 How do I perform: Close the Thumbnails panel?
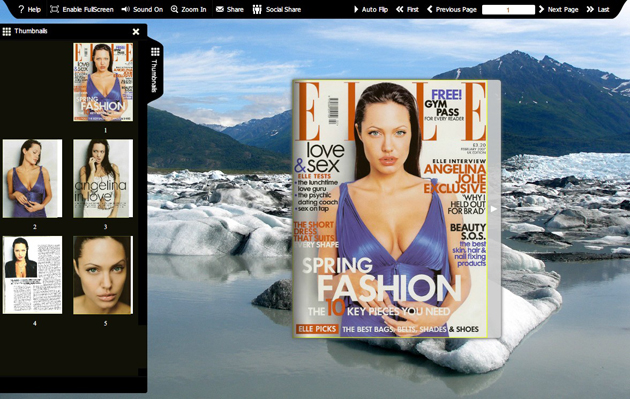pos(136,31)
